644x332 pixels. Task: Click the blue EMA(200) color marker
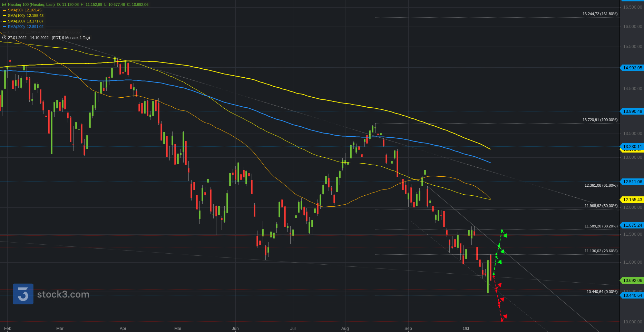pos(4,27)
